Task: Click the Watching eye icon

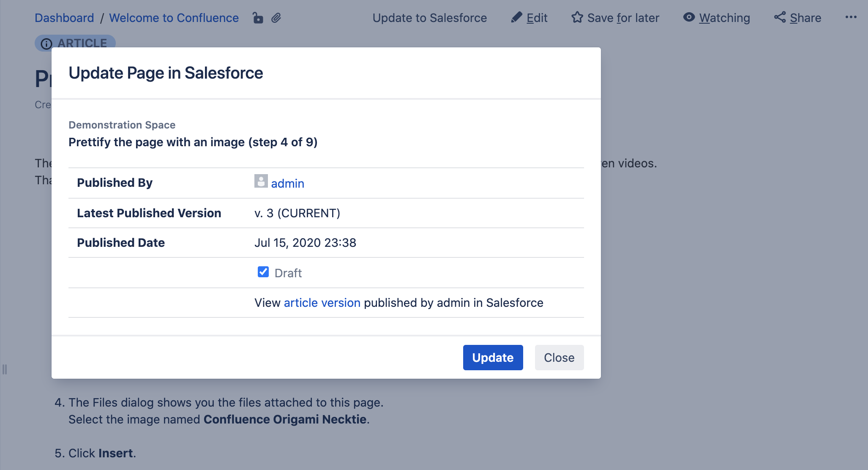Action: point(689,17)
